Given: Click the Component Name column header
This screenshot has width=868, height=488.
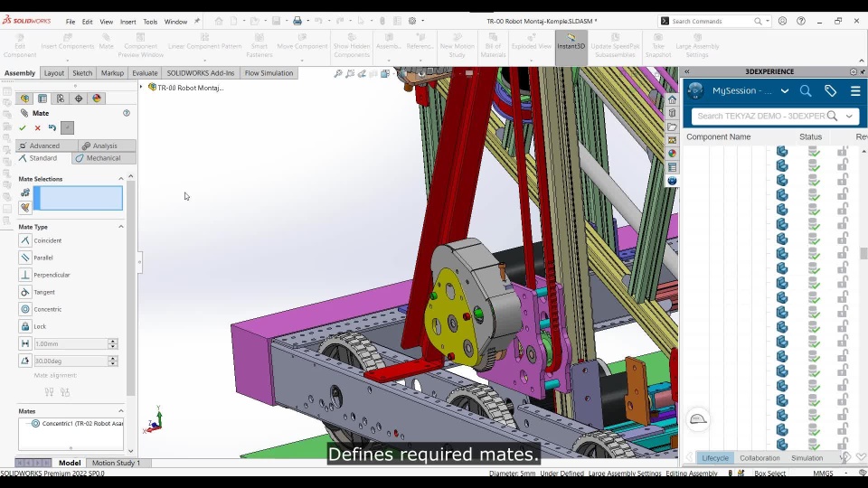Looking at the screenshot, I should coord(719,136).
